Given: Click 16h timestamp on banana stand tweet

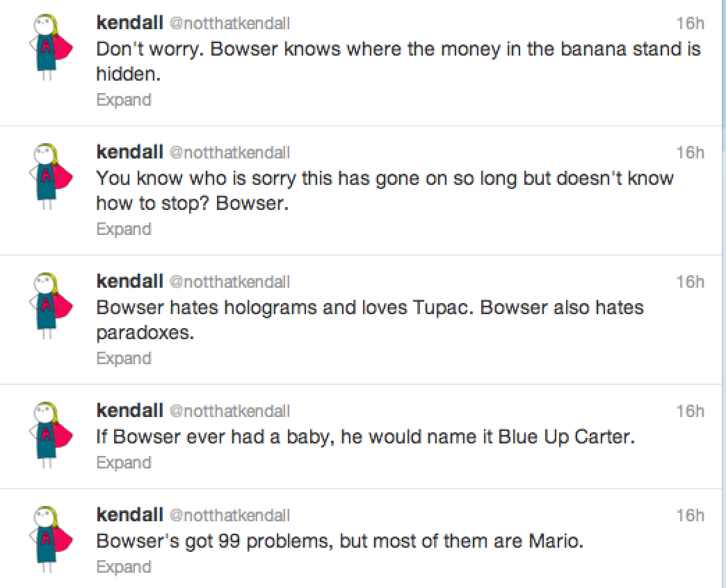Looking at the screenshot, I should point(691,23).
